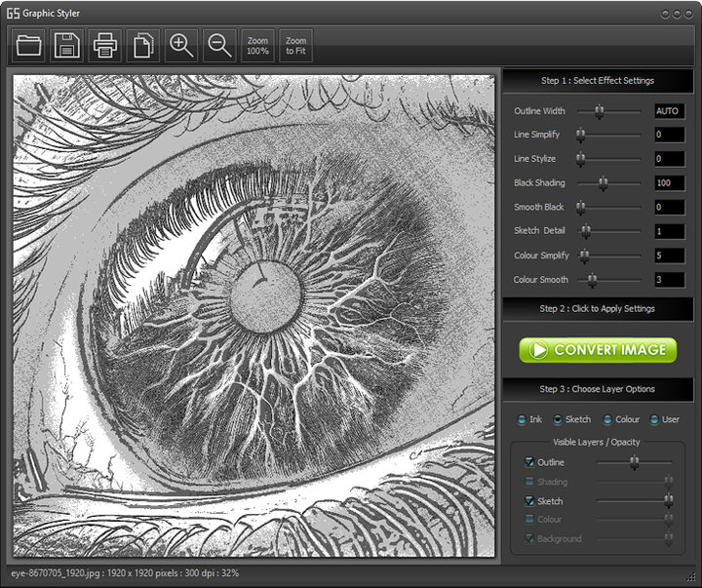Uncheck the Outline layer checkbox
Screen dimensions: 702x588
[529, 462]
